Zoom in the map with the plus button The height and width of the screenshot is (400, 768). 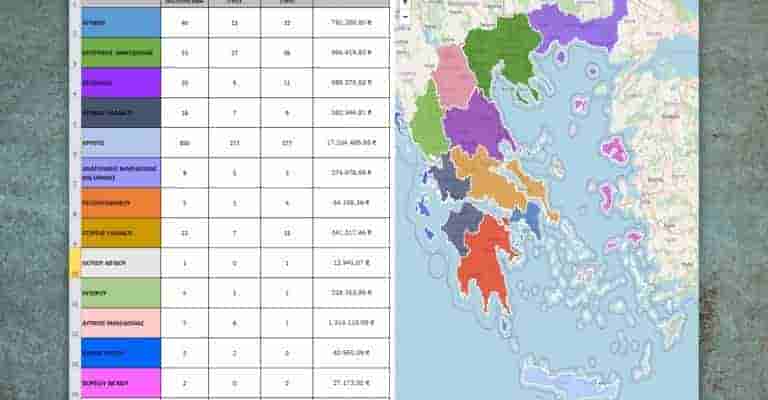[405, 4]
